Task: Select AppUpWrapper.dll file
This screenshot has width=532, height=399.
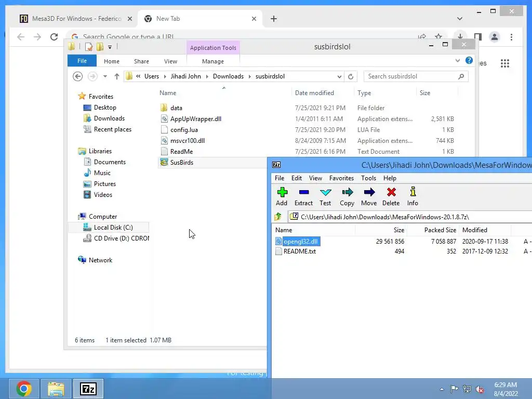Action: click(196, 119)
